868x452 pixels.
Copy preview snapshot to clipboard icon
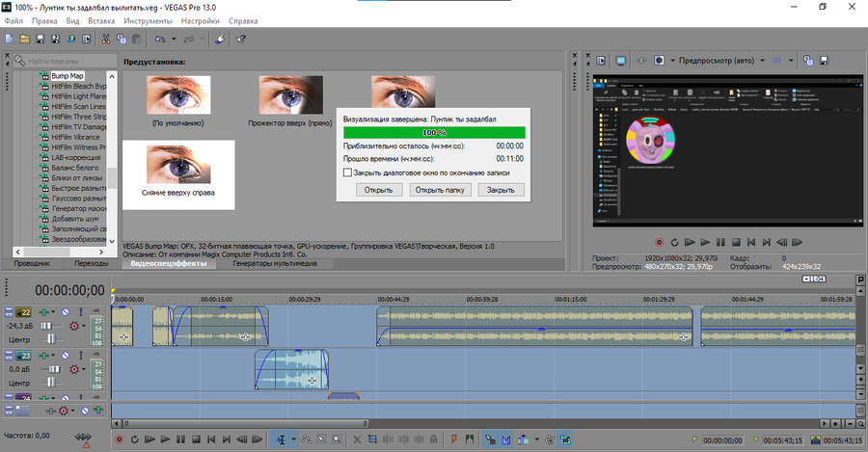[807, 61]
